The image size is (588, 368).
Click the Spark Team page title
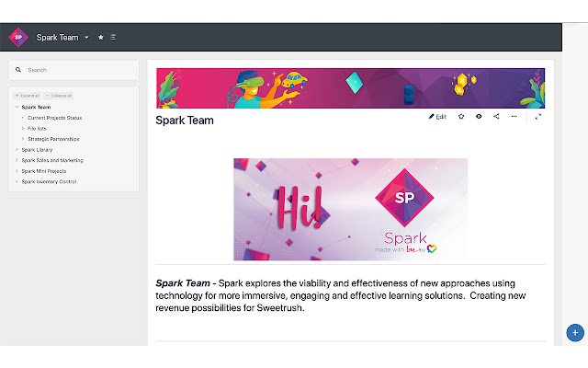pyautogui.click(x=185, y=121)
